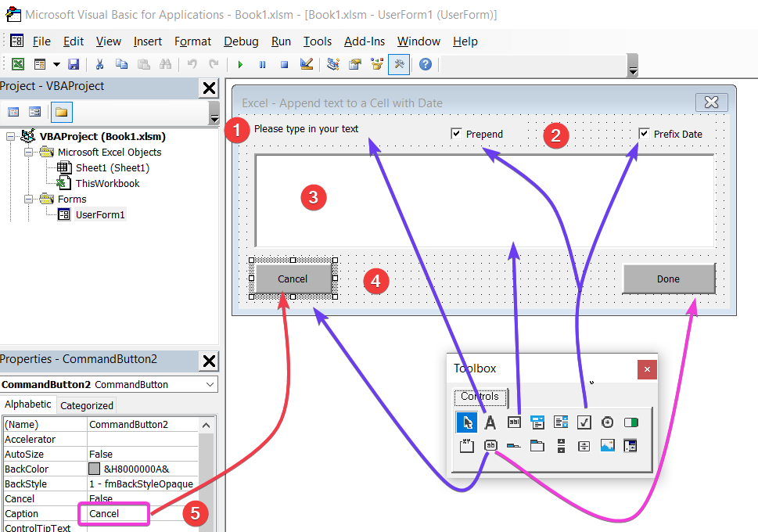
Task: Select ThisWorkbook in the project tree
Action: [x=107, y=183]
